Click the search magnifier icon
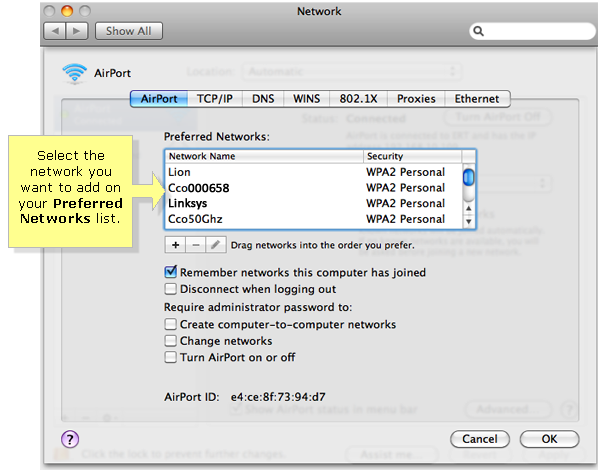Image resolution: width=600 pixels, height=472 pixels. pyautogui.click(x=478, y=31)
